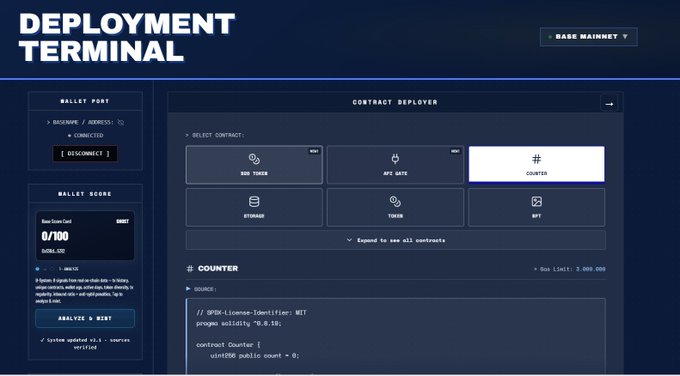This screenshot has width=680, height=376.
Task: Click the wallet address under 0/100
Action: [53, 251]
